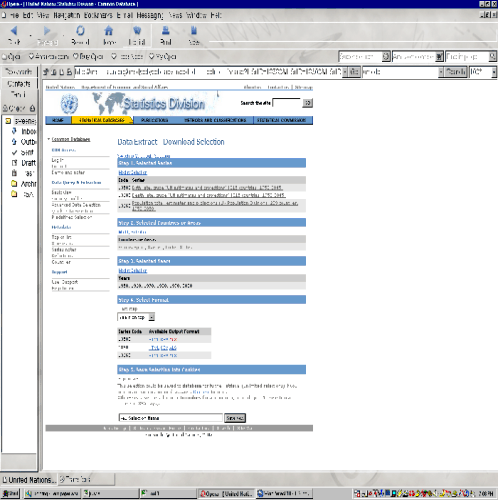Click the Reload page icon
This screenshot has width=498, height=500.
point(80,31)
